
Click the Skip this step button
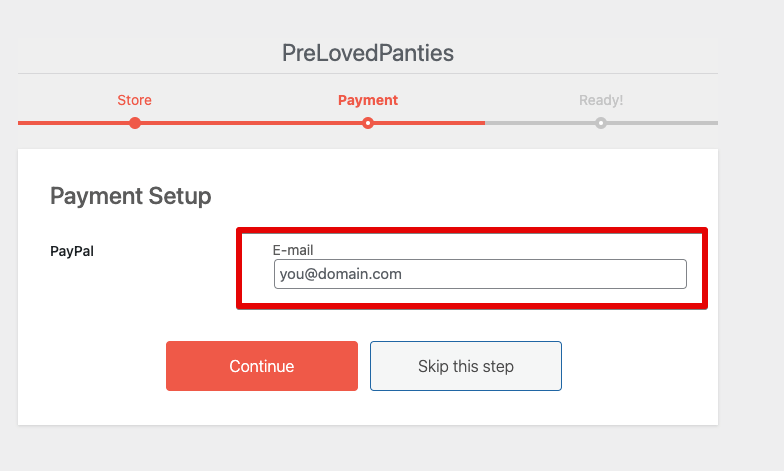(466, 366)
